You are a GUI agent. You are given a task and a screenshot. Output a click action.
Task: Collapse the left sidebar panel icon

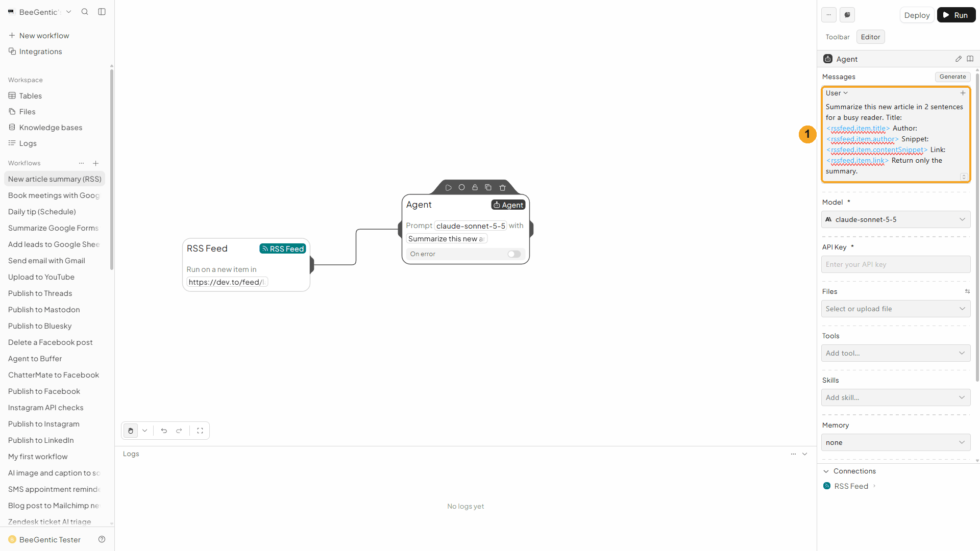(x=102, y=12)
